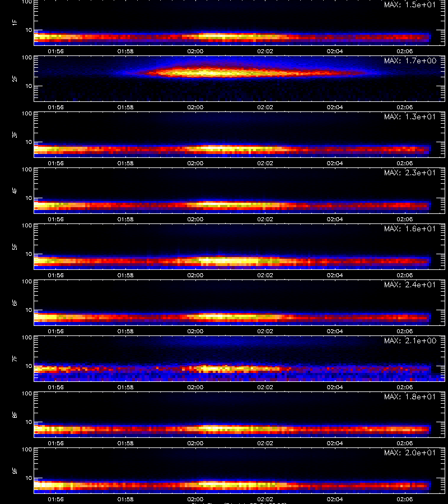Click the 01:58 time label below panel 8F
This screenshot has height=504, width=448.
(x=125, y=444)
